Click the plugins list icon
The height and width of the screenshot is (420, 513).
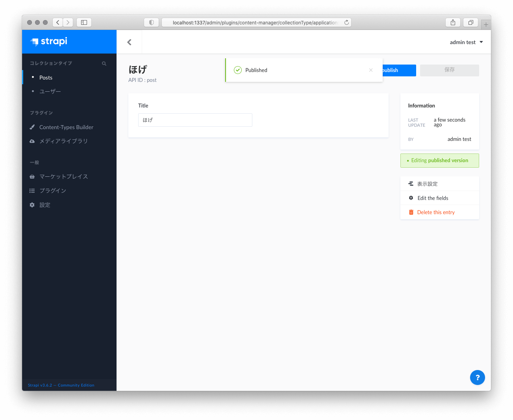pos(32,191)
